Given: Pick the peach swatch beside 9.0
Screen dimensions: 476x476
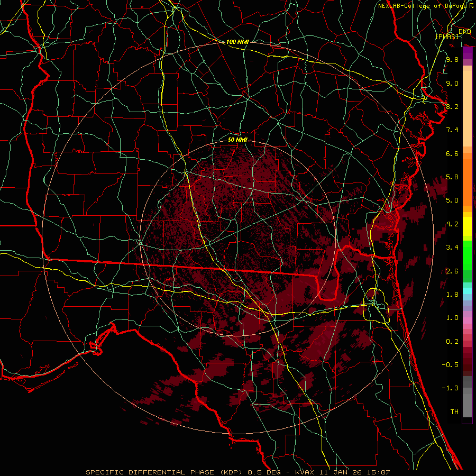Looking at the screenshot, I should pyautogui.click(x=467, y=84).
